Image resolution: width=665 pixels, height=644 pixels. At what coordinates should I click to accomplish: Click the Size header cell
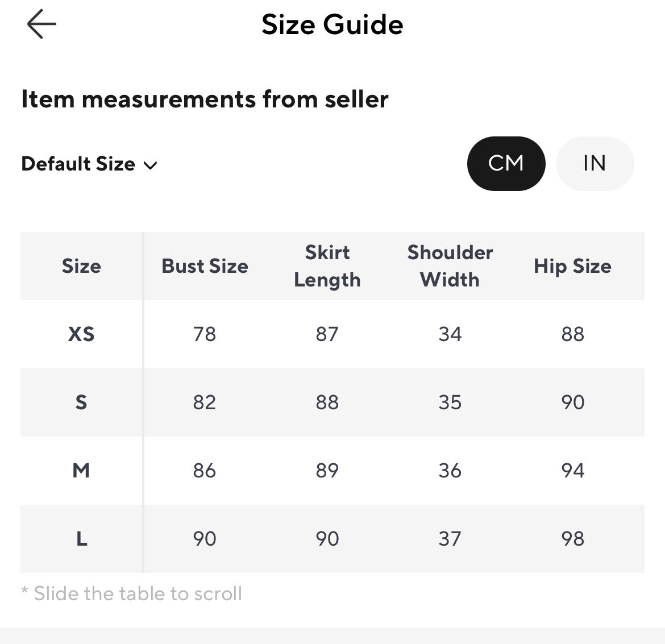(81, 266)
